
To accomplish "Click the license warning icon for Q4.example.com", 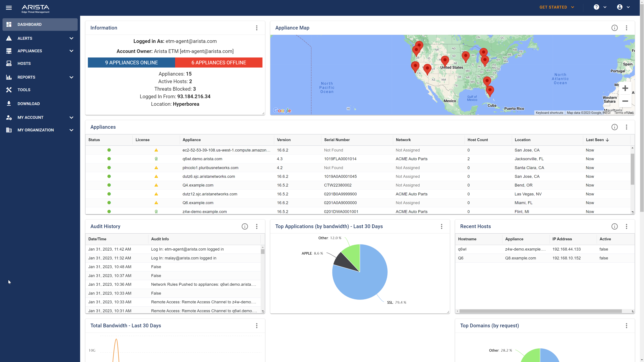I will [x=156, y=185].
